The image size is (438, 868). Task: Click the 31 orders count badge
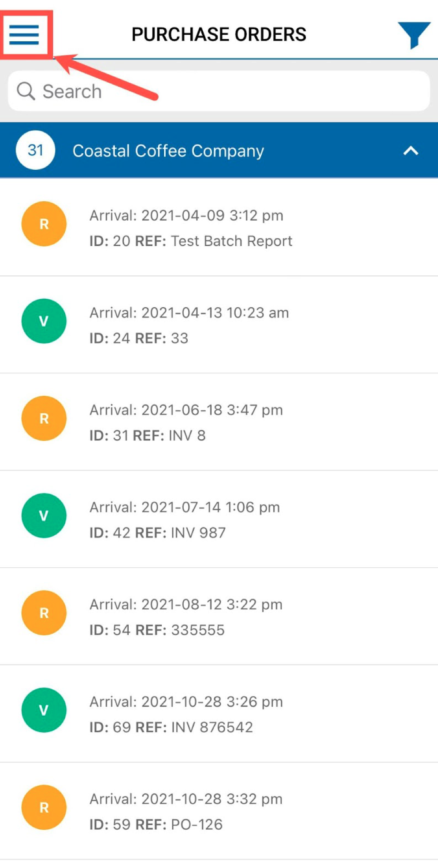[x=35, y=151]
